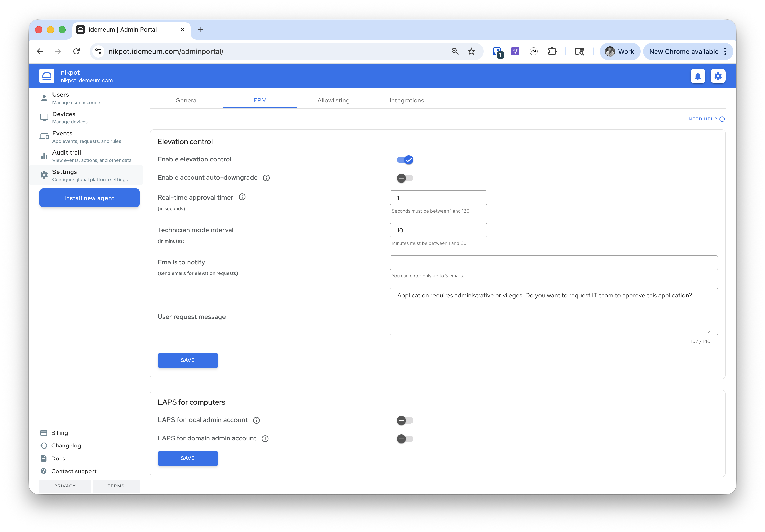The image size is (765, 532).
Task: Open the notifications bell icon
Action: point(697,76)
